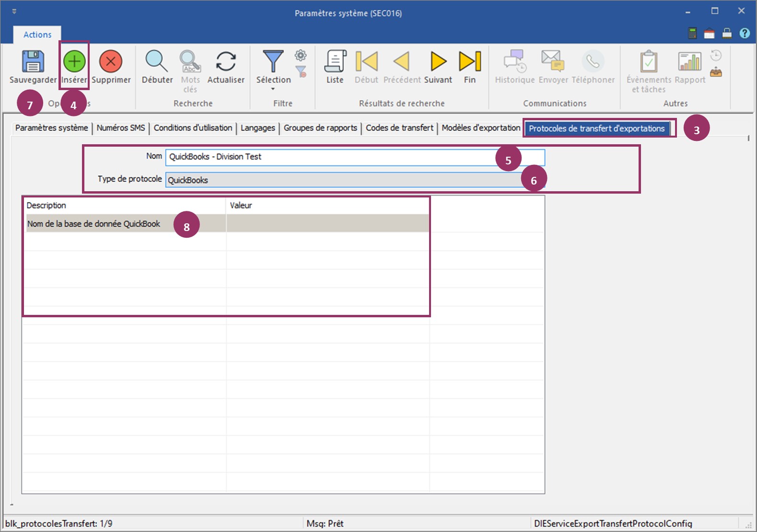Open the Rapport chart icon
Image resolution: width=757 pixels, height=532 pixels.
(690, 61)
